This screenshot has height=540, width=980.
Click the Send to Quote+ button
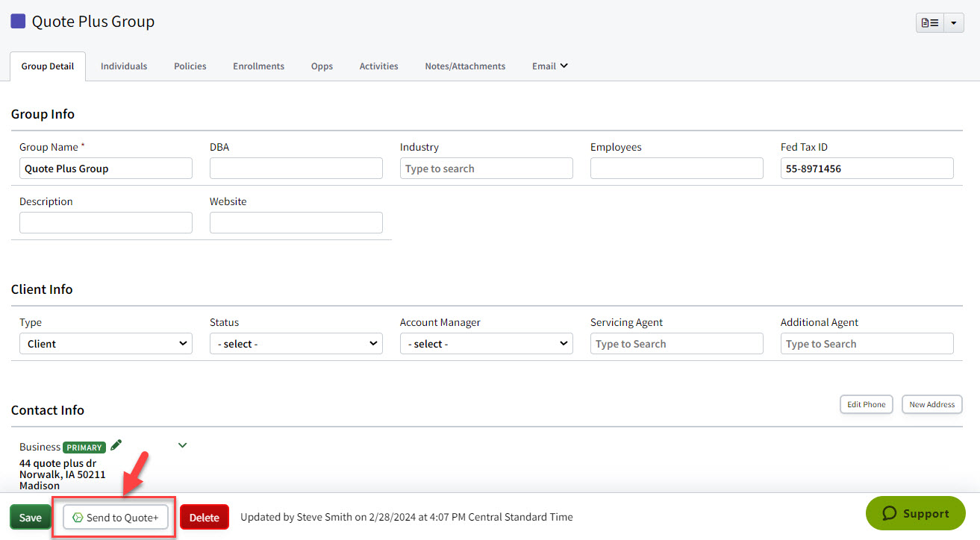(x=114, y=517)
